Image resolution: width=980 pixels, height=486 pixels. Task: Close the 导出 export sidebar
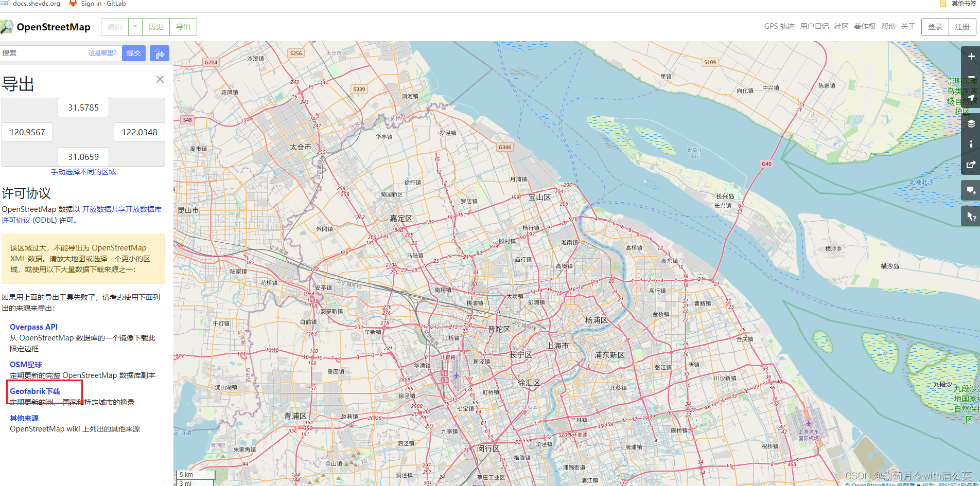tap(160, 79)
